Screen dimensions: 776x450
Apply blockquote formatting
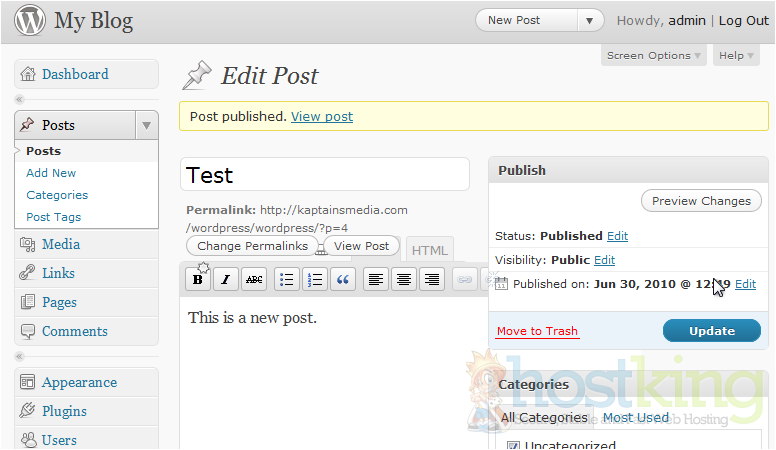[343, 280]
